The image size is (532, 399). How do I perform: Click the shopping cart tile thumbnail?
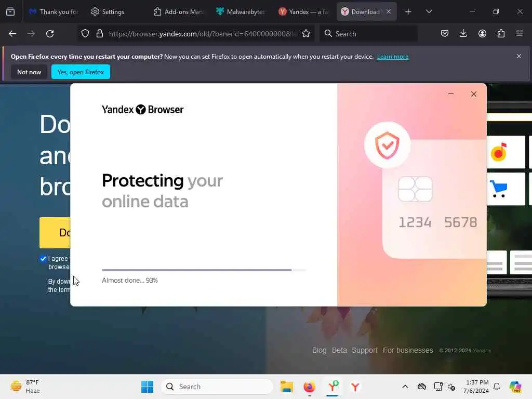506,189
